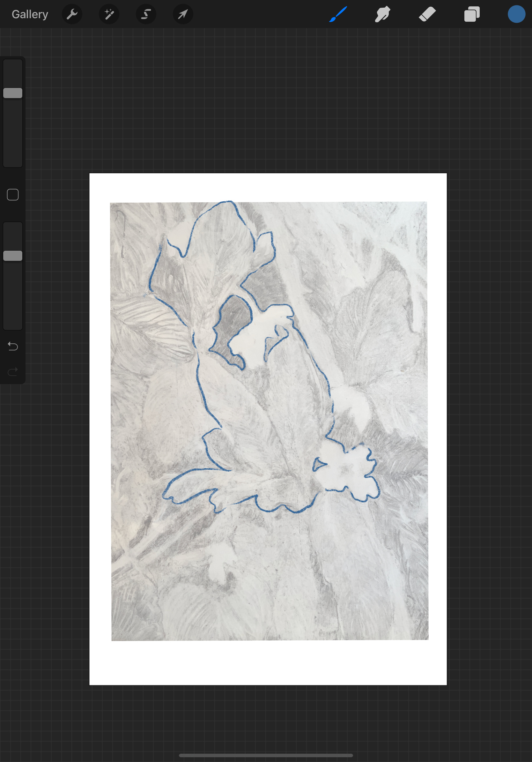Redo the last undone action

click(x=13, y=372)
